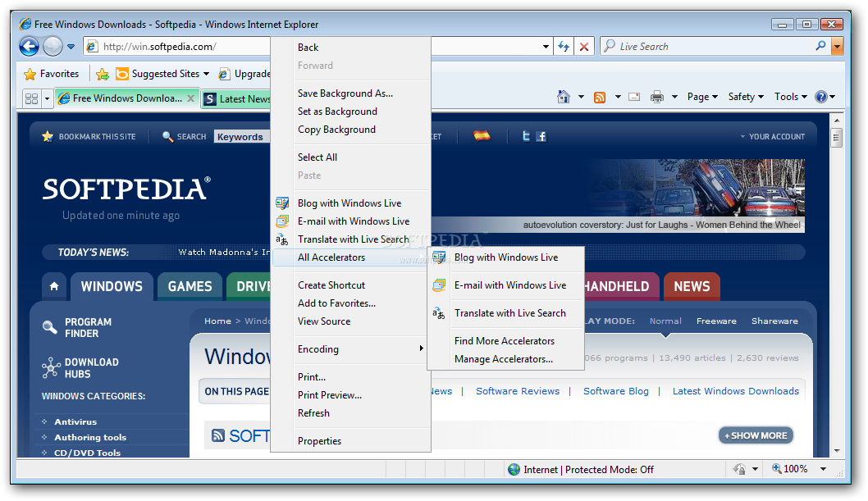Click Blog with Windows Live icon in main context menu

(x=282, y=203)
